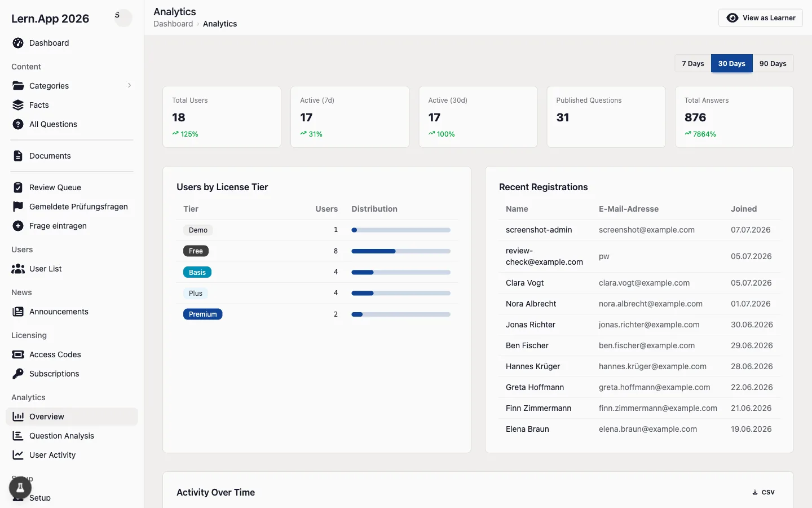This screenshot has height=508, width=812.
Task: Click the Announcements newspaper icon
Action: [x=18, y=312]
